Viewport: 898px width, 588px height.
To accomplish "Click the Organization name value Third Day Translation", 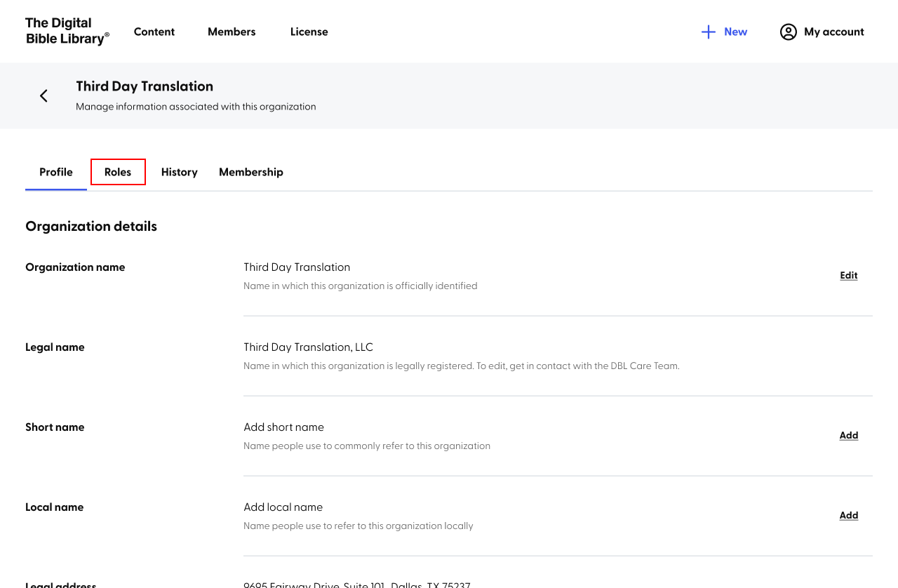I will pyautogui.click(x=297, y=267).
